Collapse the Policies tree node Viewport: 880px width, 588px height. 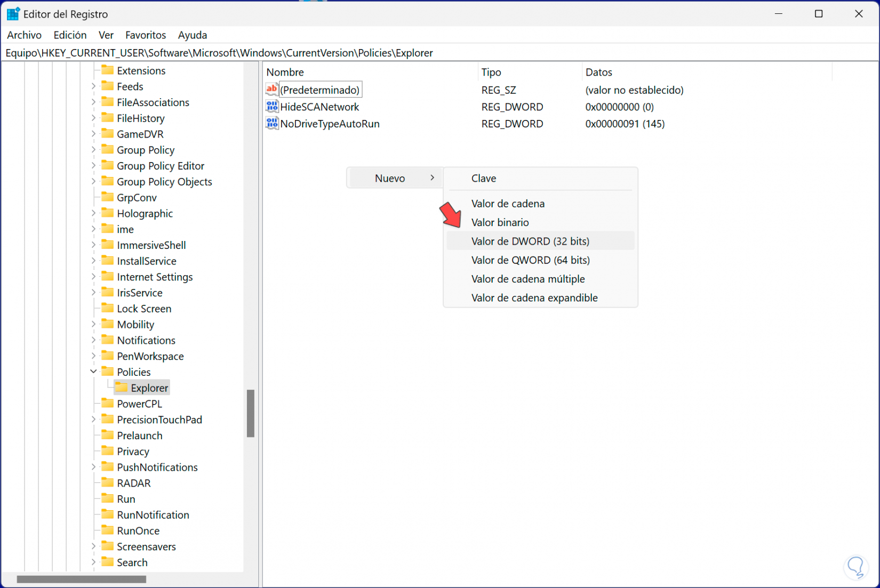[93, 372]
